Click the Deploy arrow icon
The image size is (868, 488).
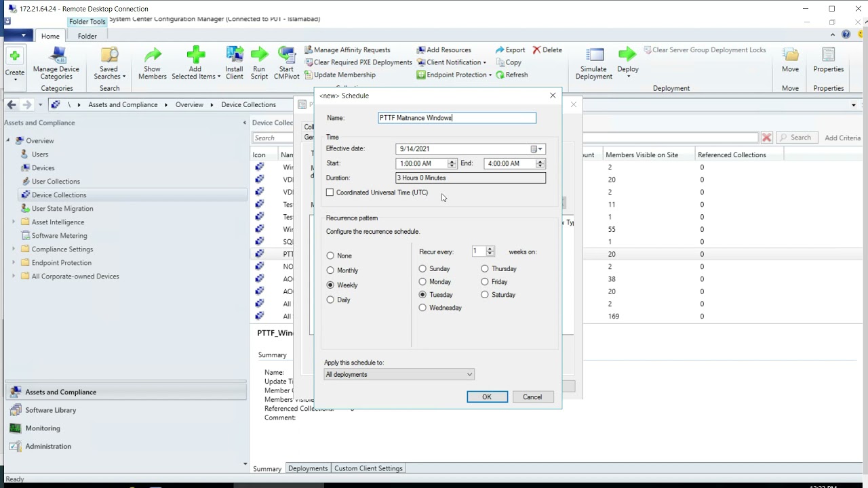click(628, 56)
